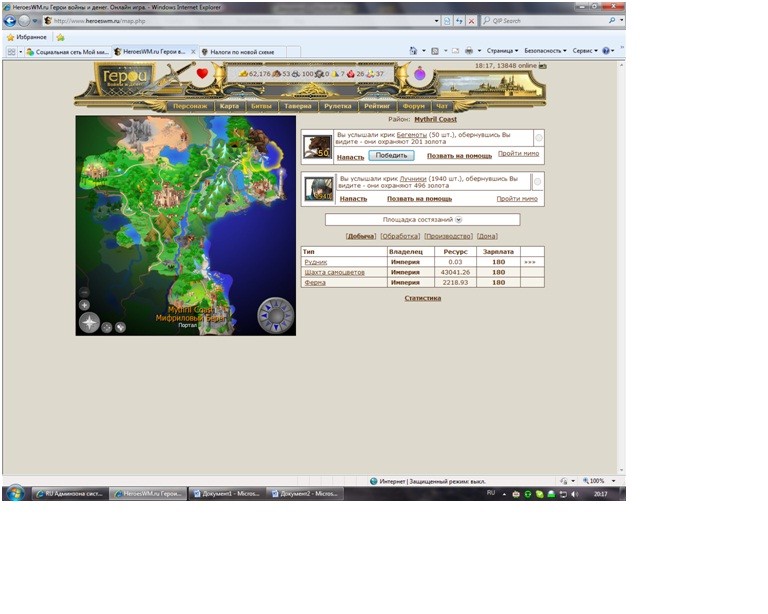Click the Home page icon

click(x=413, y=50)
